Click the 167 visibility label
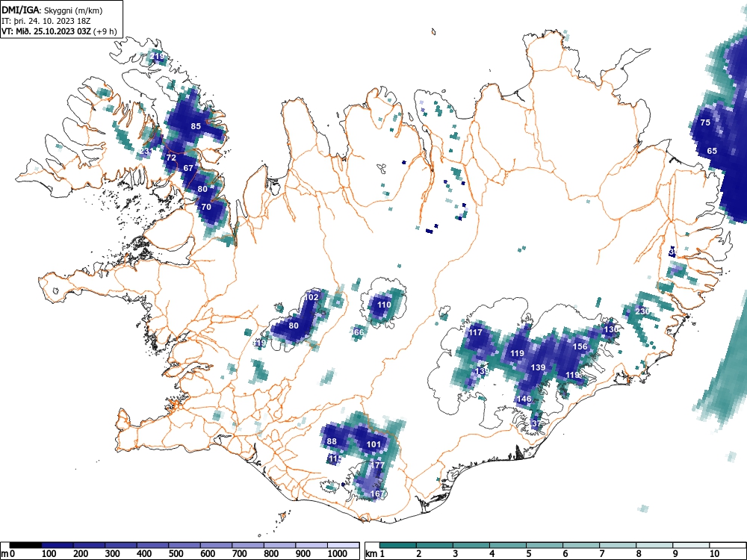The height and width of the screenshot is (560, 747). pos(377,494)
